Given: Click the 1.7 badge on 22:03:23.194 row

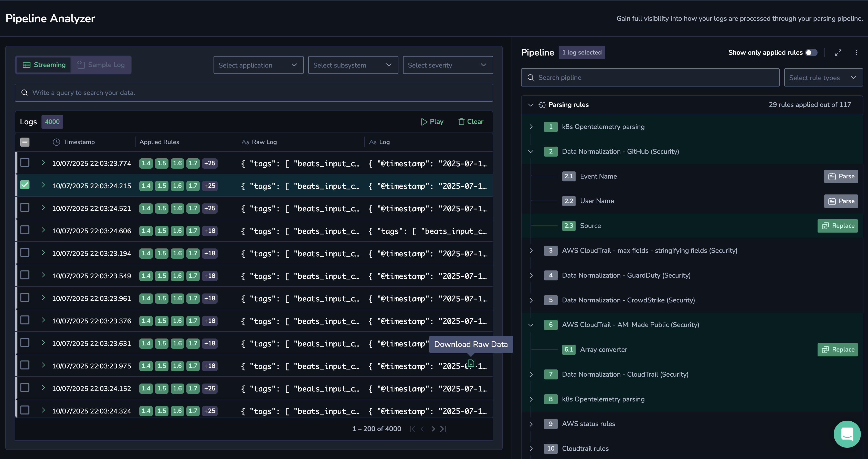Looking at the screenshot, I should pyautogui.click(x=193, y=253).
